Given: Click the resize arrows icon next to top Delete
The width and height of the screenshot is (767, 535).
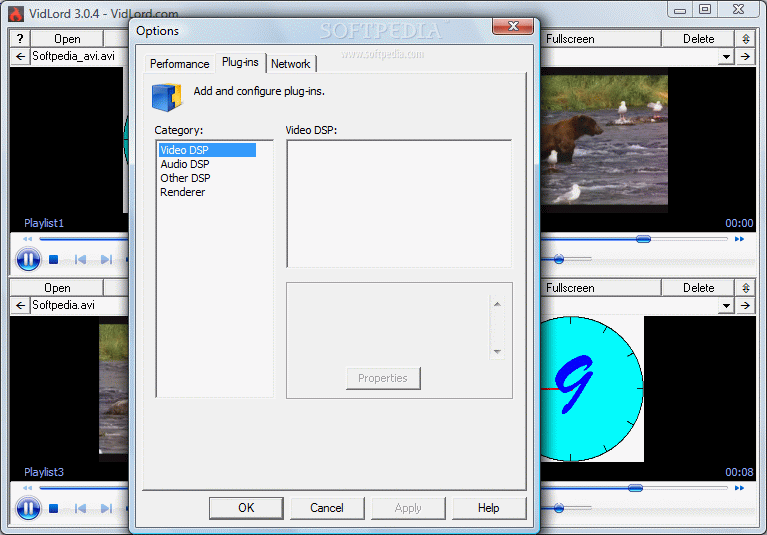Looking at the screenshot, I should click(x=745, y=39).
